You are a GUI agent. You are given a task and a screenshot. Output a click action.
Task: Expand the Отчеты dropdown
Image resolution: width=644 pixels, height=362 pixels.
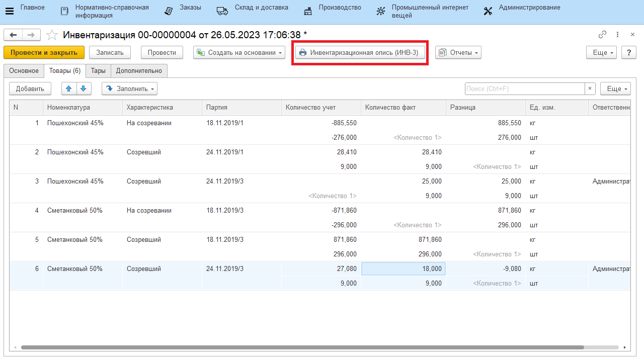tap(458, 52)
